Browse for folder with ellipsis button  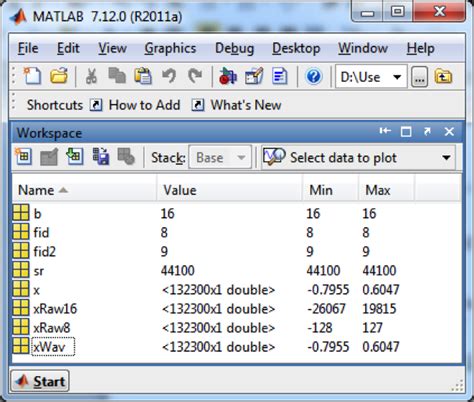click(x=419, y=77)
